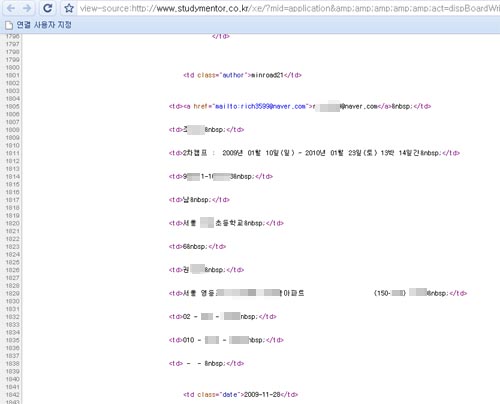Click the browser forward arrow
This screenshot has width=500, height=404.
pos(27,8)
